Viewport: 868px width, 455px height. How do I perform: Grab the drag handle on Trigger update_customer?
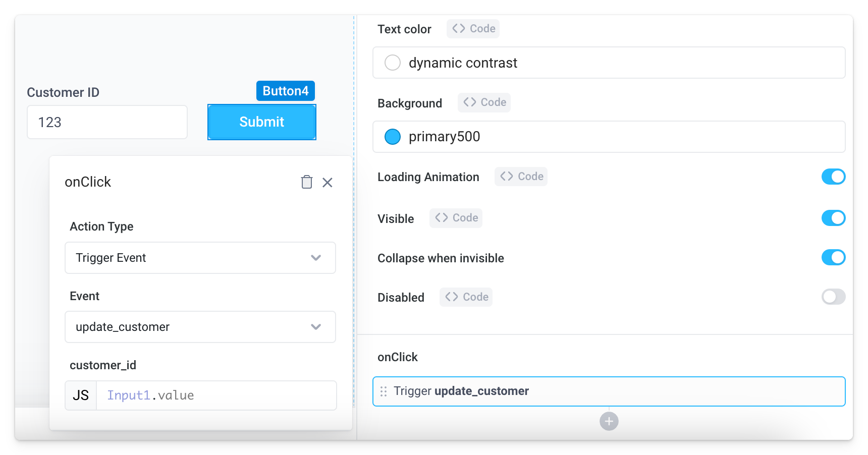coord(384,391)
